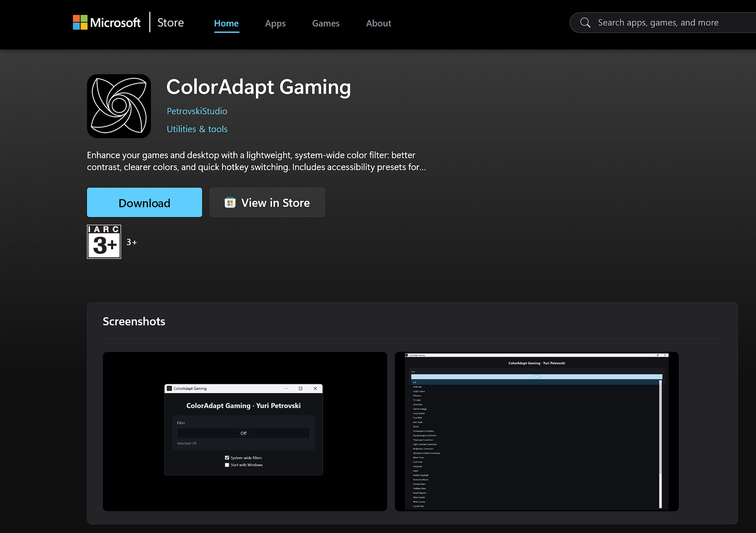
Task: Open the second screenshot showing filter list
Action: [536, 431]
